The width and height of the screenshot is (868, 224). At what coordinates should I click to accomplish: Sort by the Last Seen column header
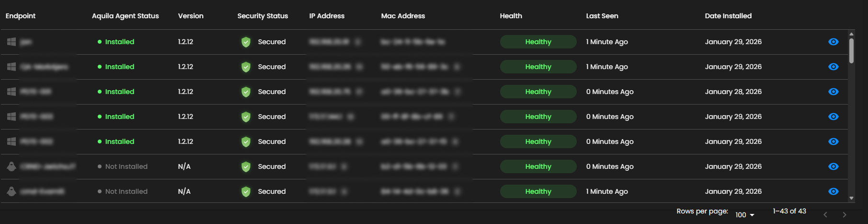602,16
